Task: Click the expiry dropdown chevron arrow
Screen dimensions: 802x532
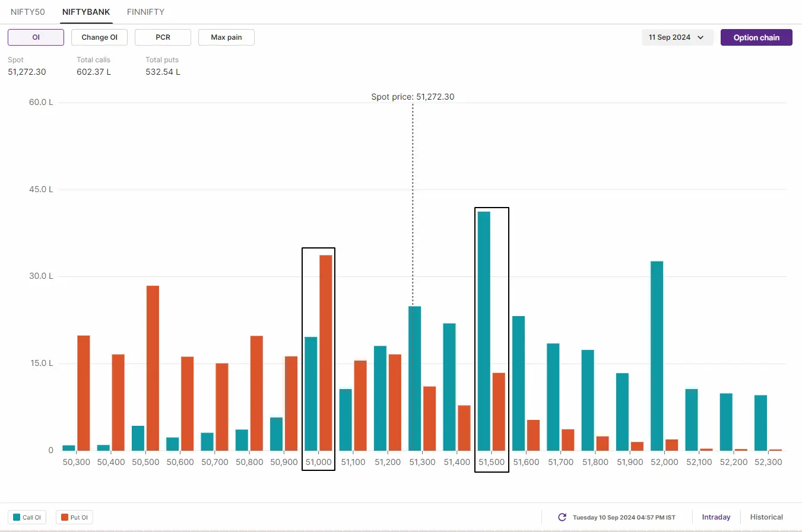Action: [700, 37]
